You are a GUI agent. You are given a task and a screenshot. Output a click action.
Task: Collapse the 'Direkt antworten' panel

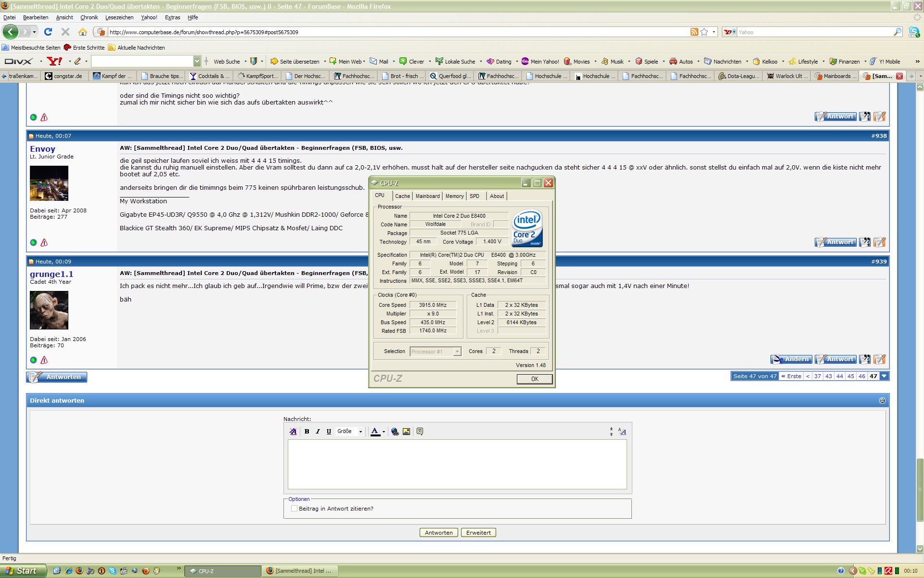(882, 401)
